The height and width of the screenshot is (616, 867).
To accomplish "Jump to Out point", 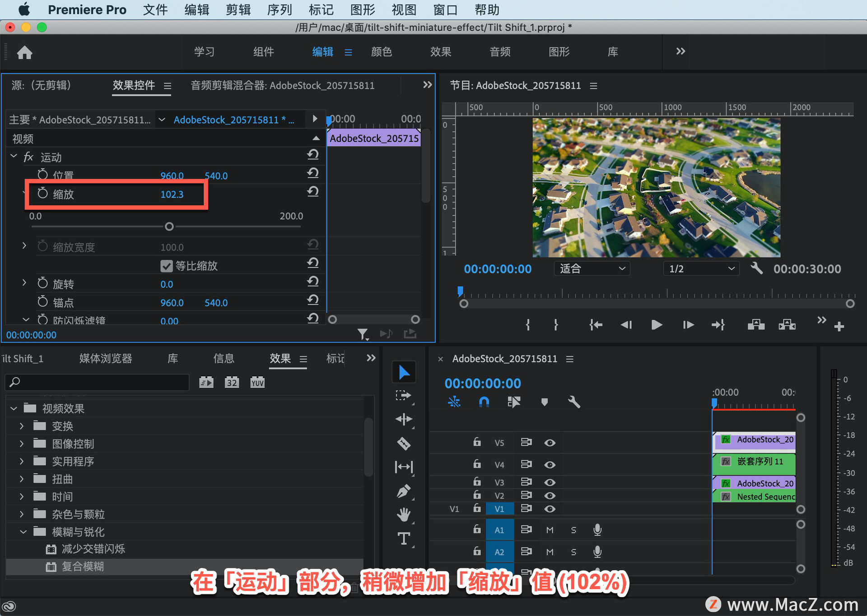I will point(718,324).
